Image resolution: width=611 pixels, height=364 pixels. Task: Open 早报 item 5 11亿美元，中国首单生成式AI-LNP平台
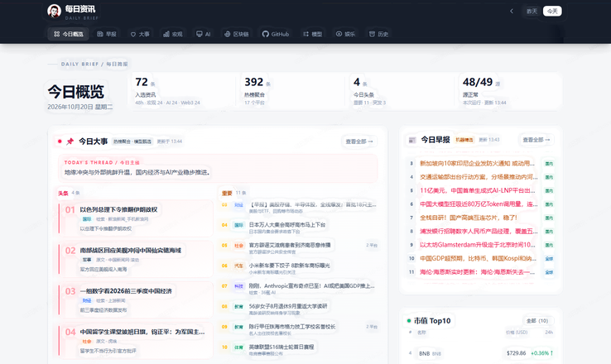[480, 191]
